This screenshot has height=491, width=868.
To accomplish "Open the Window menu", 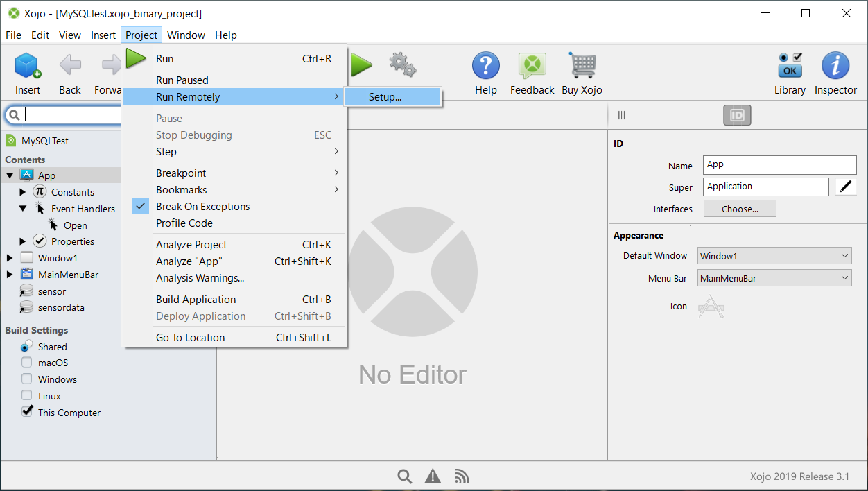I will coord(186,35).
